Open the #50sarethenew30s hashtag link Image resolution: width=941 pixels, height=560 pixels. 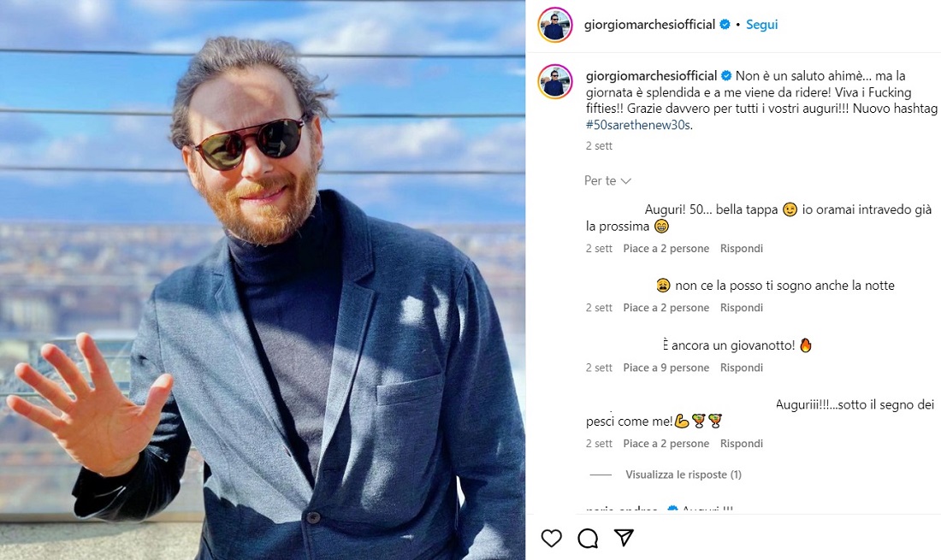tap(638, 125)
